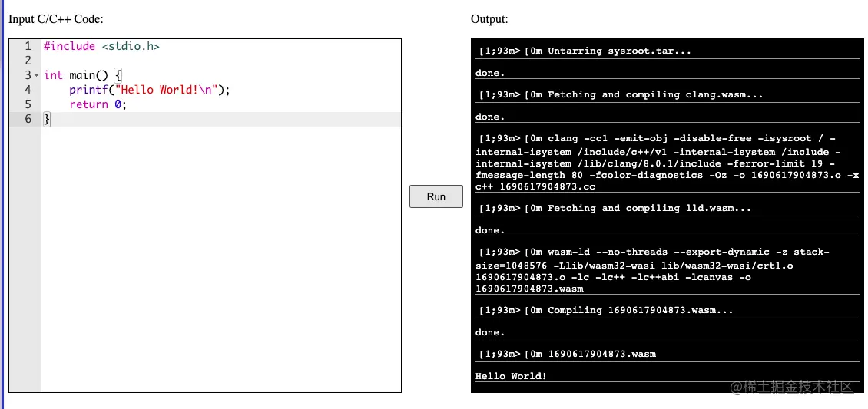Click the 'clang -cc1 -emit-obj' command output

(668, 163)
